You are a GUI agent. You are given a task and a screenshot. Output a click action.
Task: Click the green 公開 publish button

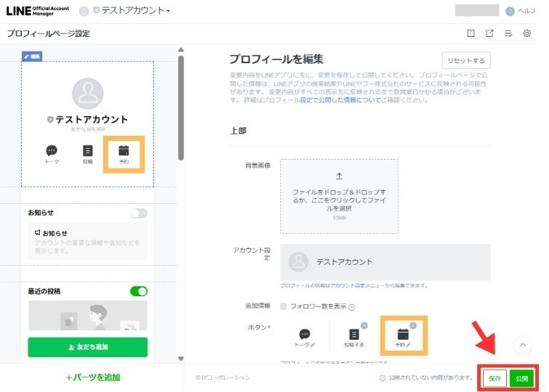pos(521,378)
